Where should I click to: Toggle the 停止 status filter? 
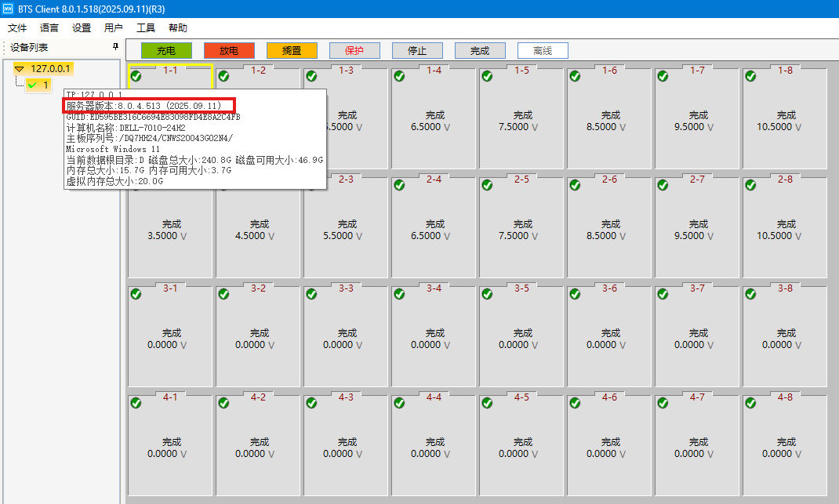point(417,50)
